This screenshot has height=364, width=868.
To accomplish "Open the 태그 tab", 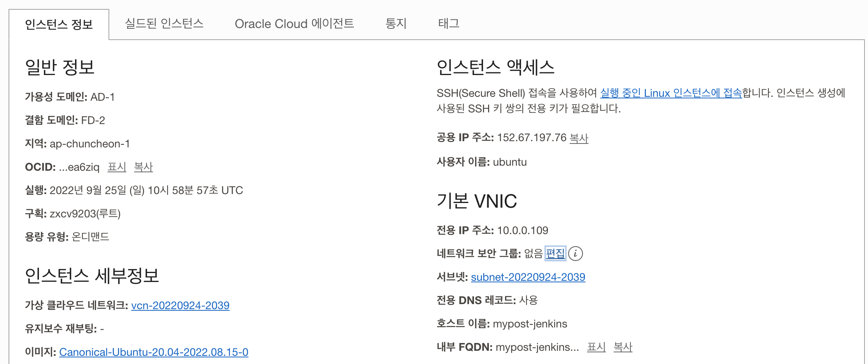I will point(449,24).
